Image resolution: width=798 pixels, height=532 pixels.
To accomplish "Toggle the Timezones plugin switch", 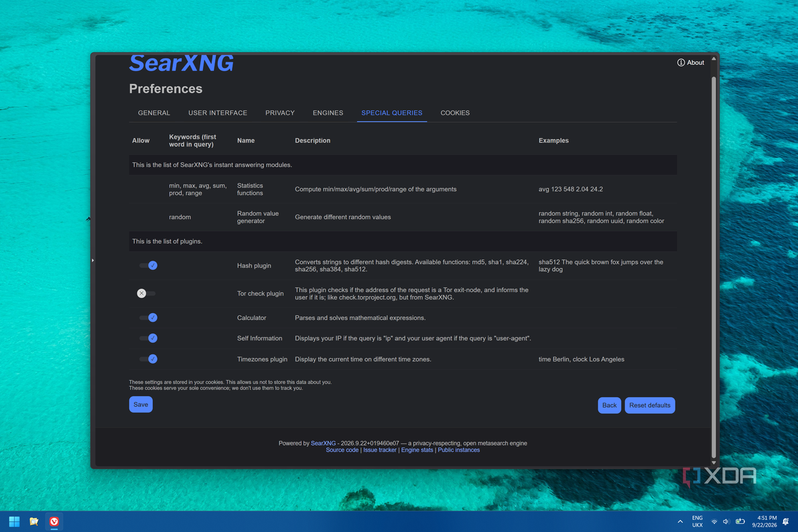I will (148, 359).
